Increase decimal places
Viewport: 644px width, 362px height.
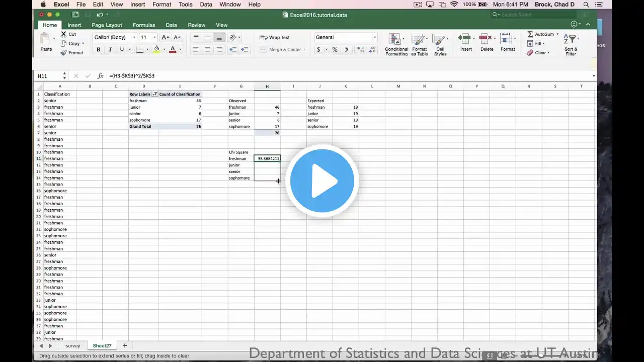pos(360,49)
